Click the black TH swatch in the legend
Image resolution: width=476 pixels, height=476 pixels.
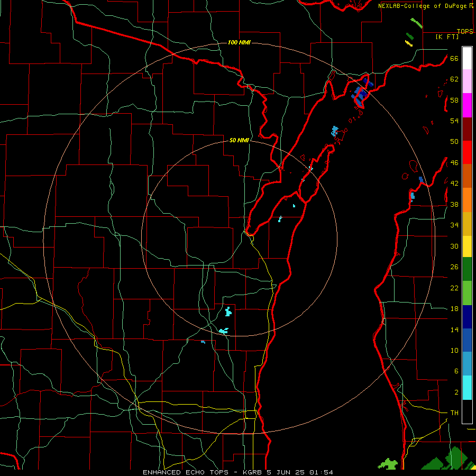[467, 411]
